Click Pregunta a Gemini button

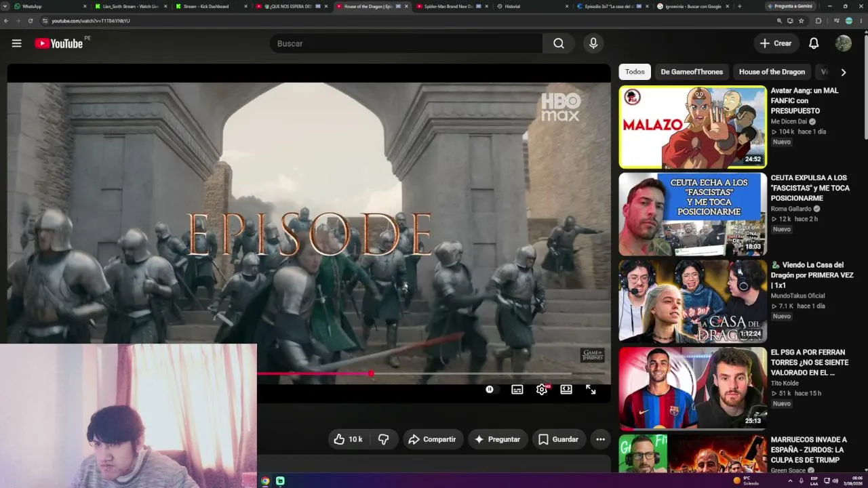792,6
